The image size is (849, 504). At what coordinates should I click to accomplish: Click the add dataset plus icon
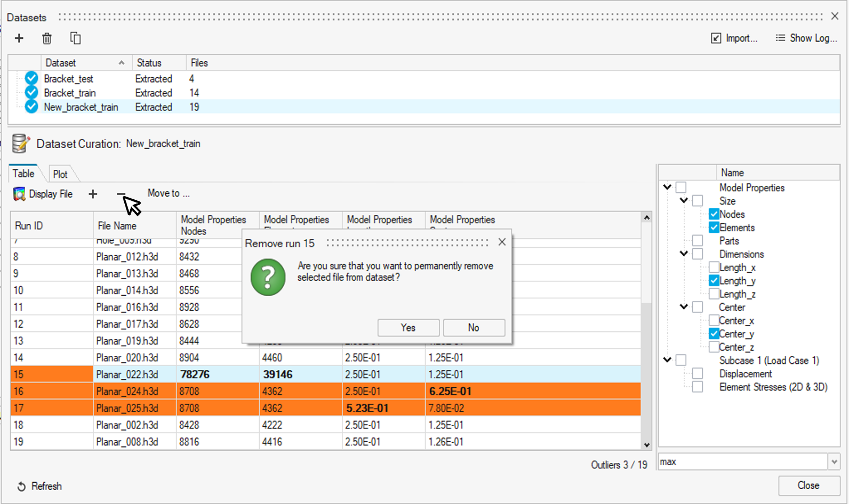[19, 38]
